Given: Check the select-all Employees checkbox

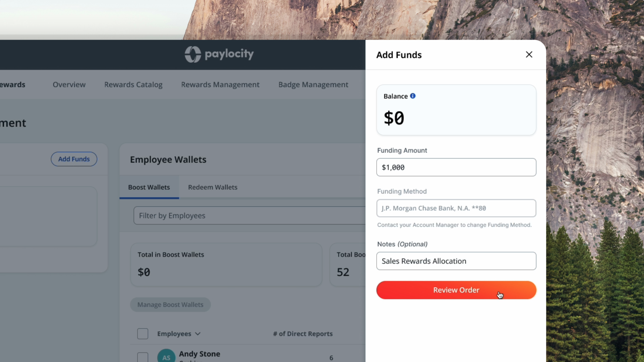Looking at the screenshot, I should 142,334.
